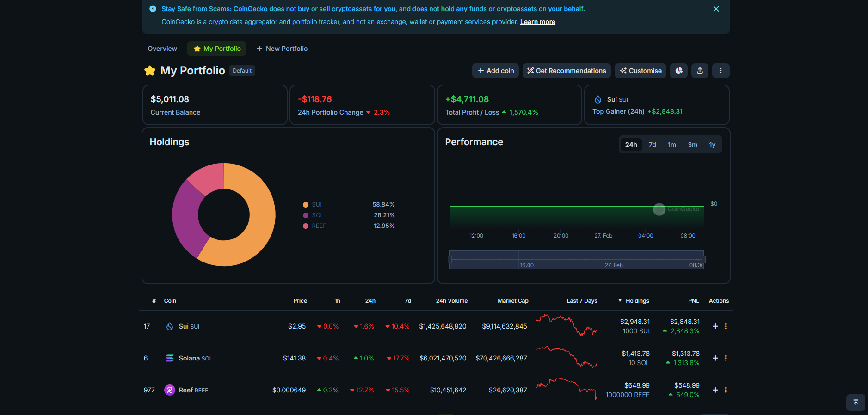Click the Sui 7-day sparkline chart
The image size is (868, 415).
click(566, 325)
